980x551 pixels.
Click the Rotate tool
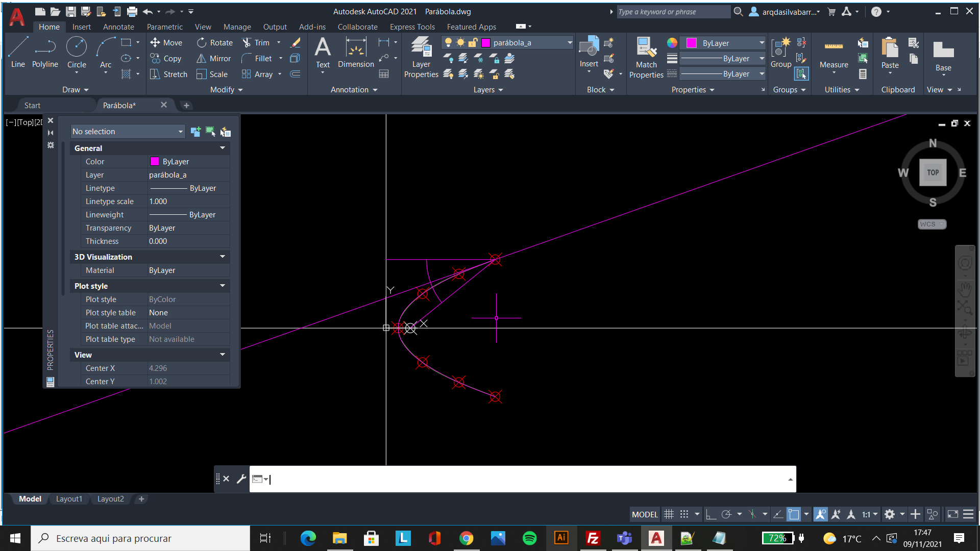[x=214, y=43]
